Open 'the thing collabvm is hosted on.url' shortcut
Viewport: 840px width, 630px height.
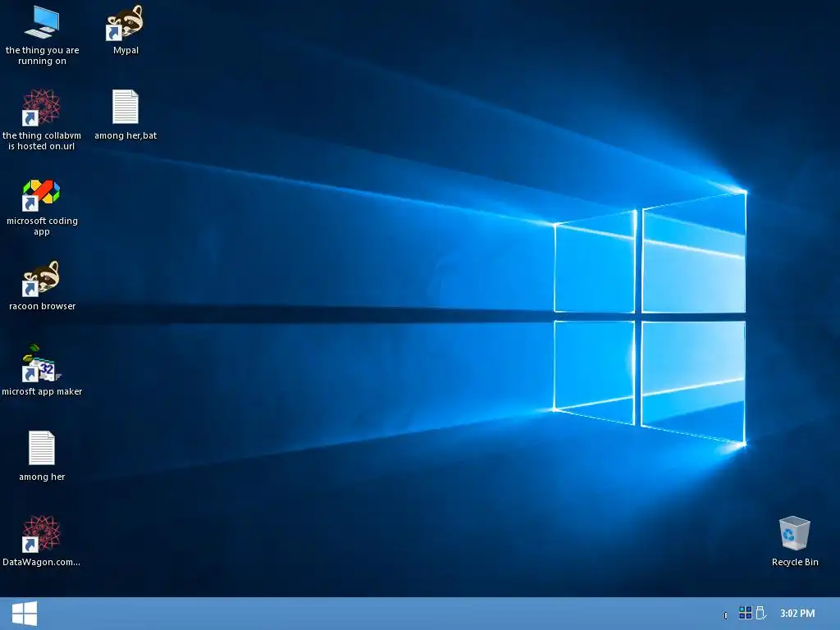coord(41,107)
